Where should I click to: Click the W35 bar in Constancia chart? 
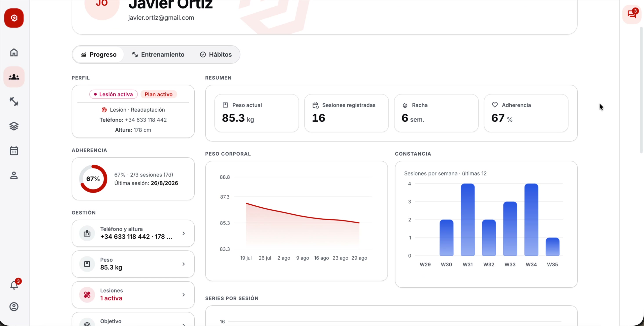point(552,247)
